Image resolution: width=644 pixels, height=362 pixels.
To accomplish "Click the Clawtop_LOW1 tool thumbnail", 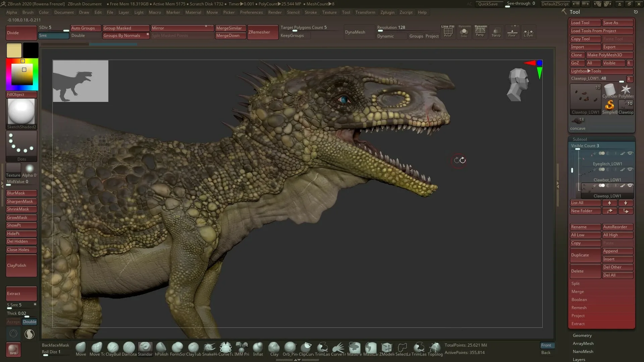I will [585, 98].
